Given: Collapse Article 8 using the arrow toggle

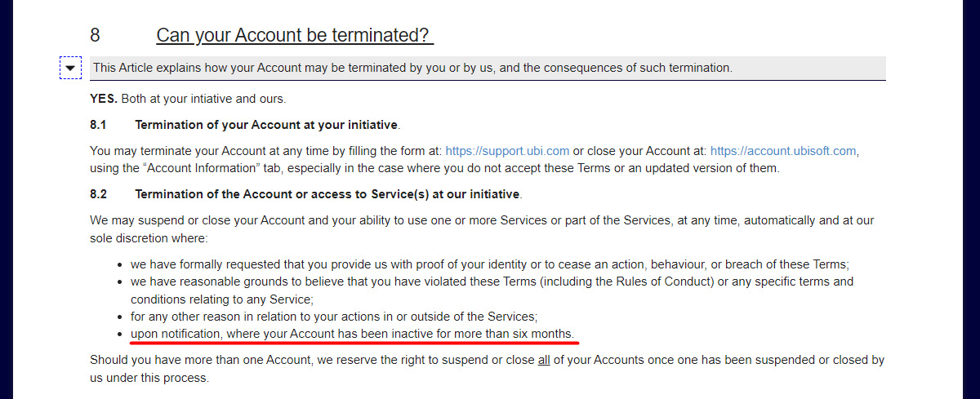Looking at the screenshot, I should (x=71, y=68).
